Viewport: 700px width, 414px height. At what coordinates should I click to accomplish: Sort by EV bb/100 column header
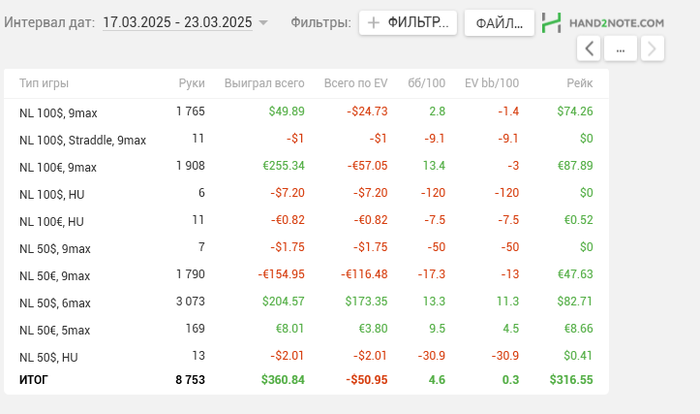(492, 83)
